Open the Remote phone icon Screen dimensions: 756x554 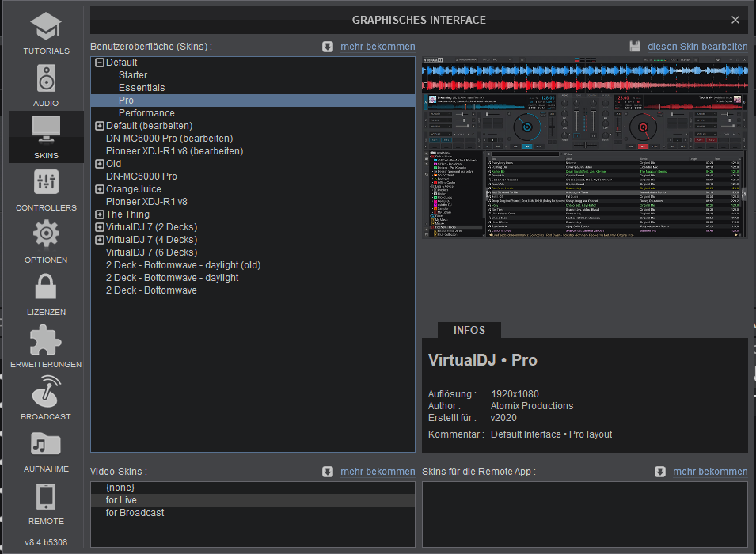coord(46,496)
